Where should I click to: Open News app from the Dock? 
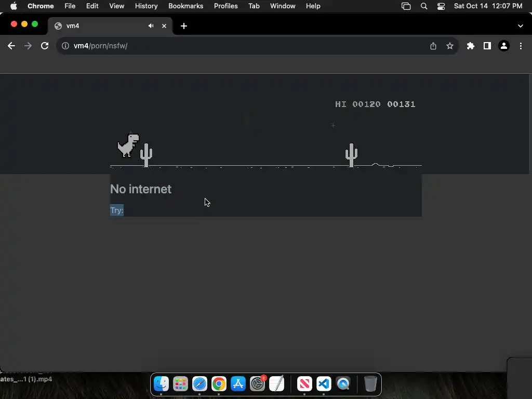click(x=304, y=384)
